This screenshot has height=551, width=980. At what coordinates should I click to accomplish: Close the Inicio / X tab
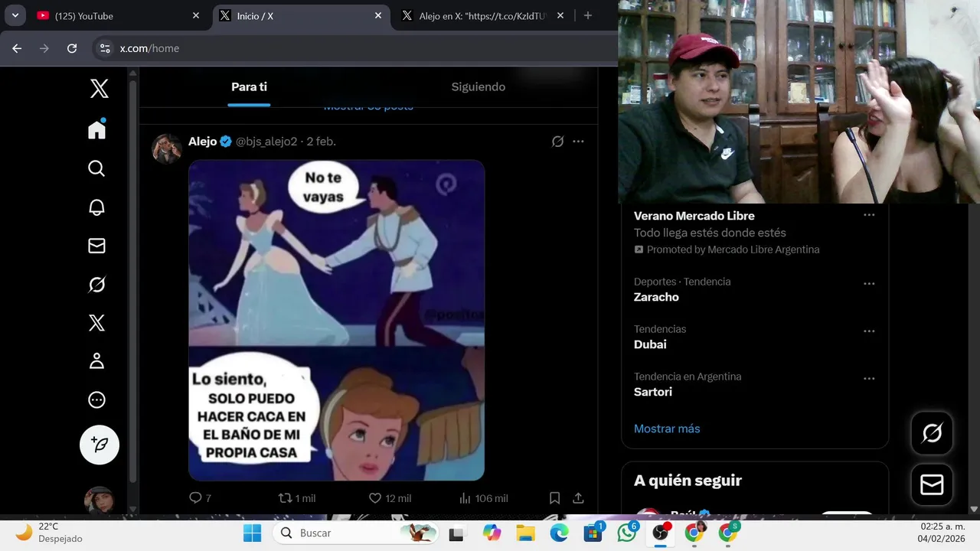pos(378,15)
